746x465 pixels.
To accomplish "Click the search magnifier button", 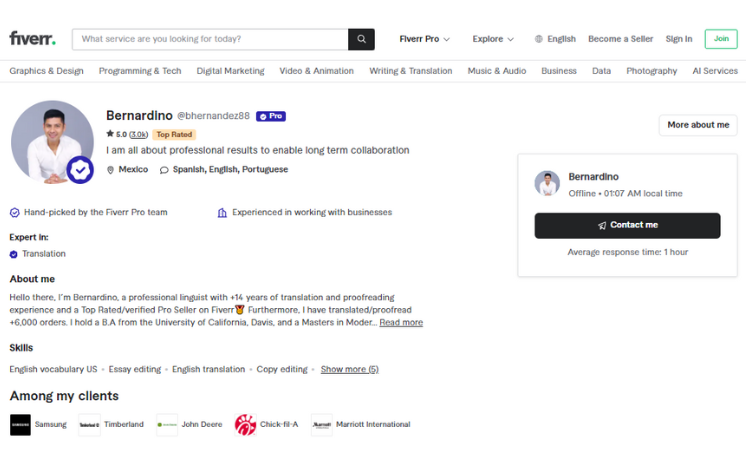I will tap(361, 39).
